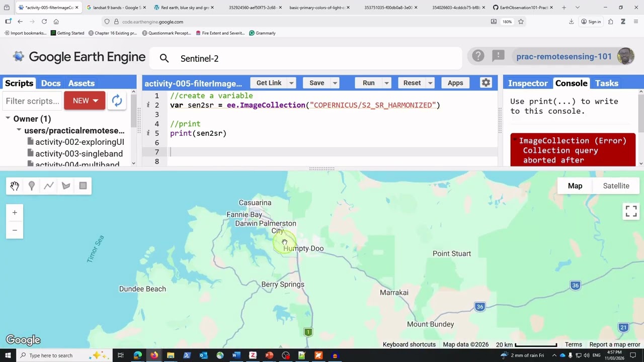Bookmark this page with star icon

521,22
